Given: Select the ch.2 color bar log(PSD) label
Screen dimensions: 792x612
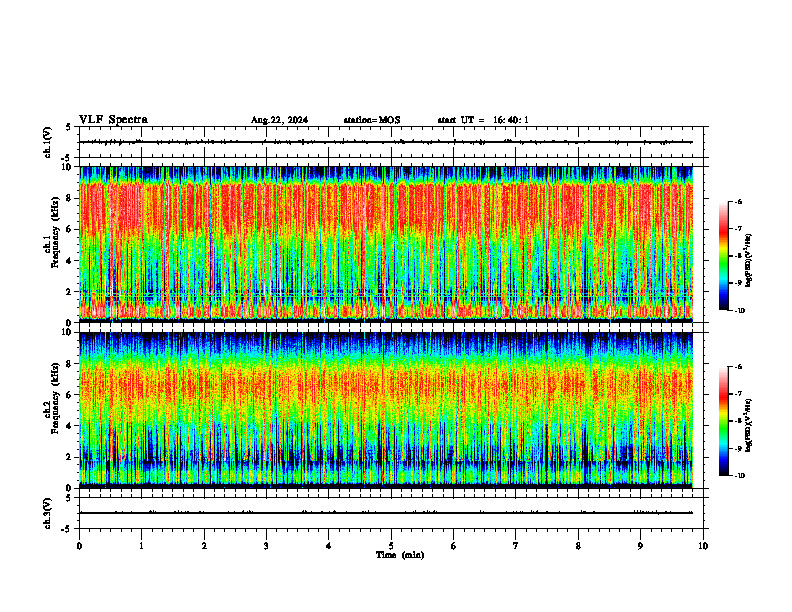Looking at the screenshot, I should pyautogui.click(x=749, y=426).
